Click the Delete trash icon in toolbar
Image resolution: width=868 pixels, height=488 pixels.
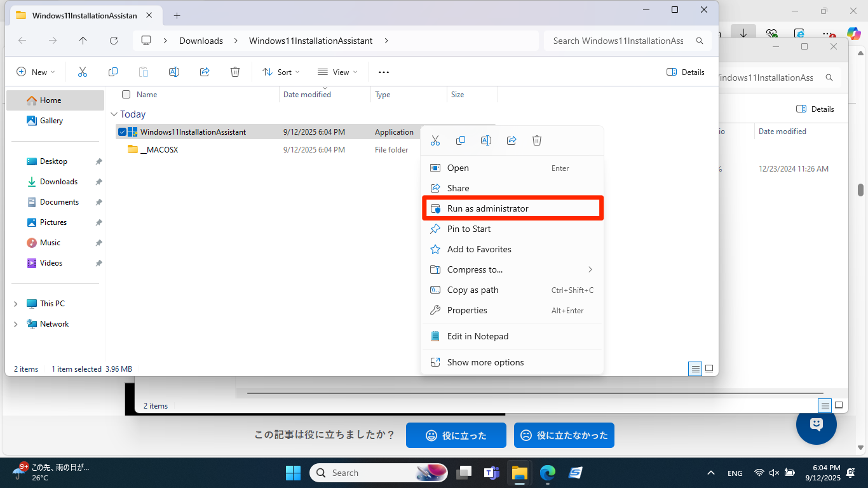(235, 72)
